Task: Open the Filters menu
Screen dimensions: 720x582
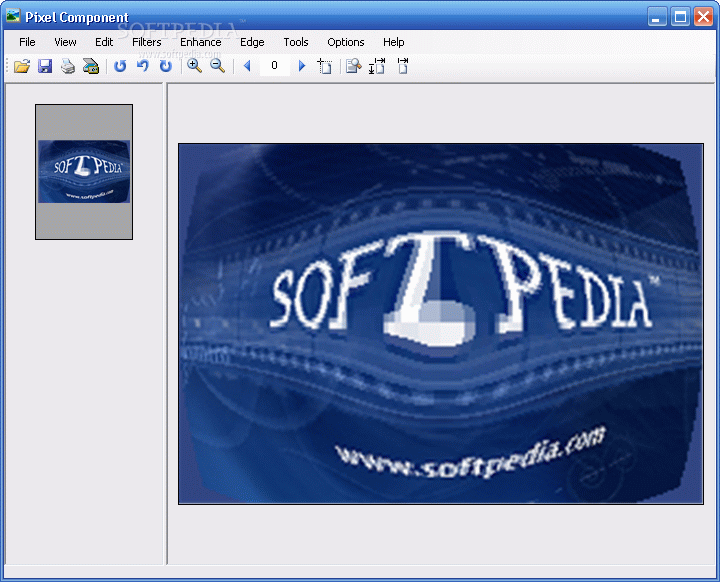Action: [146, 42]
